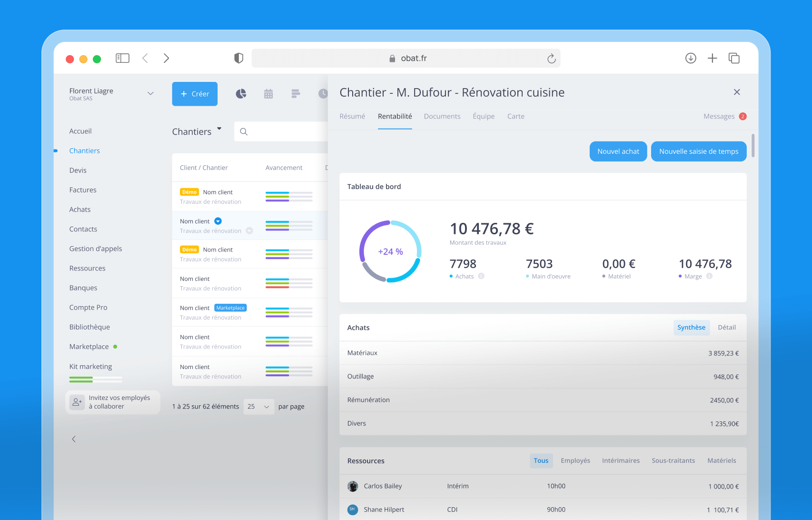This screenshot has width=812, height=520.
Task: Switch to the Équipe tab
Action: (x=484, y=116)
